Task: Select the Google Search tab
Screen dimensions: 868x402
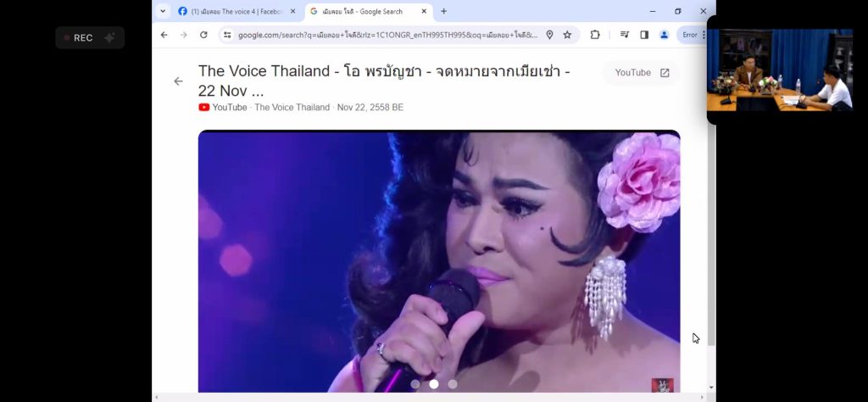Action: (362, 11)
